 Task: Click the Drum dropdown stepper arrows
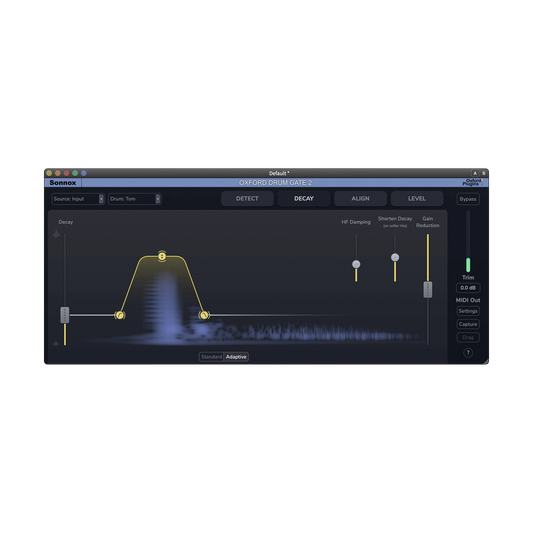pos(158,199)
